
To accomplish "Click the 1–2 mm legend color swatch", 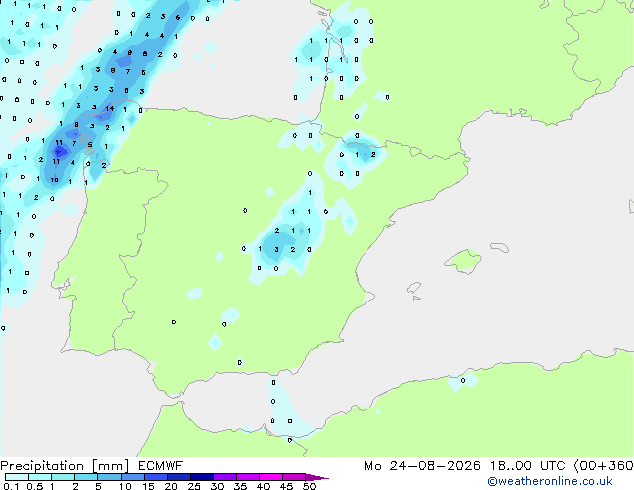I will 63,477.
